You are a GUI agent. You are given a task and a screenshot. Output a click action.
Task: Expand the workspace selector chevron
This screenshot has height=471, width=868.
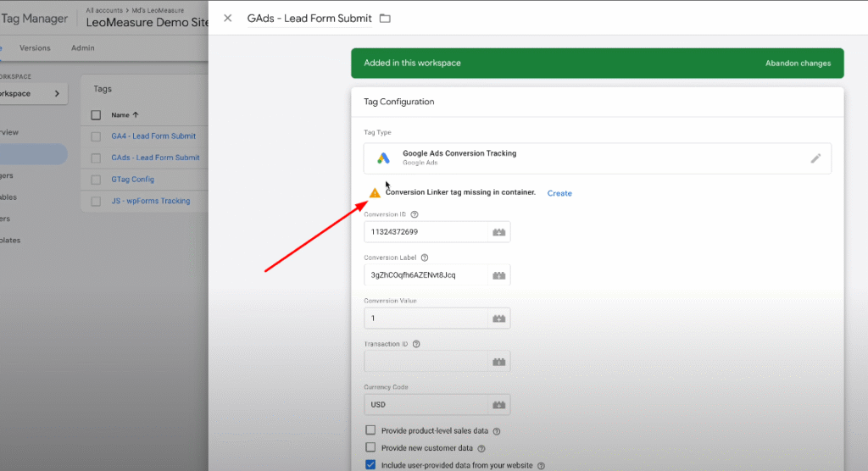pyautogui.click(x=57, y=93)
